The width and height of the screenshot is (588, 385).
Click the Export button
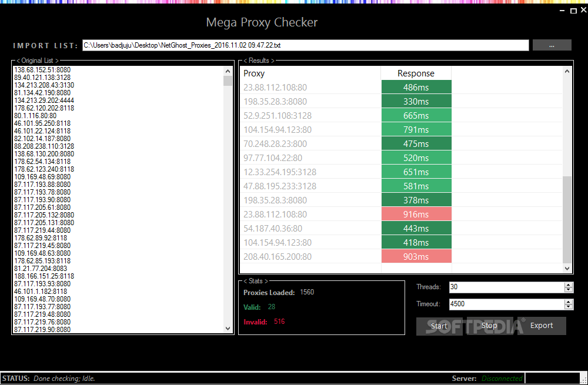(x=542, y=326)
